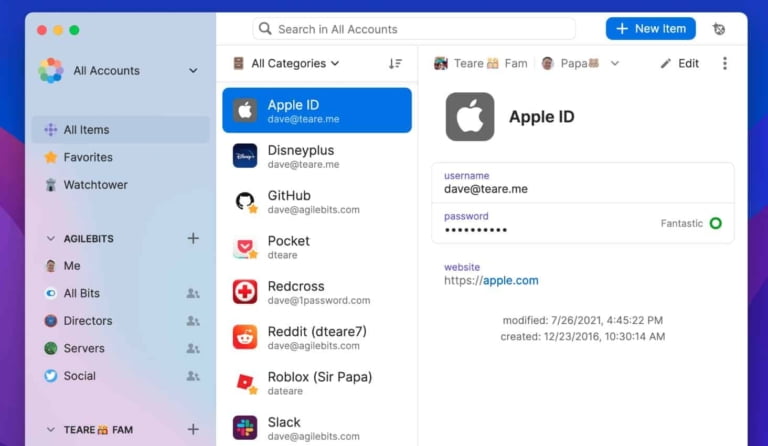This screenshot has width=768, height=446.
Task: Click the Teare Fam account label
Action: 480,63
